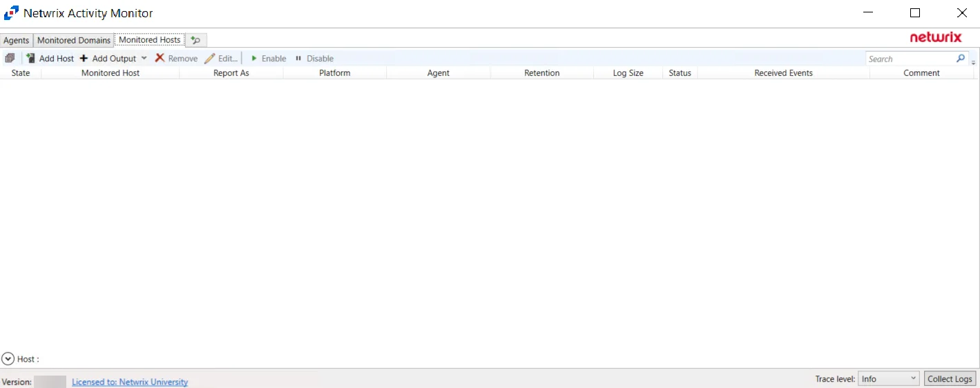Sort by Log Size column header
The image size is (980, 388).
click(628, 72)
